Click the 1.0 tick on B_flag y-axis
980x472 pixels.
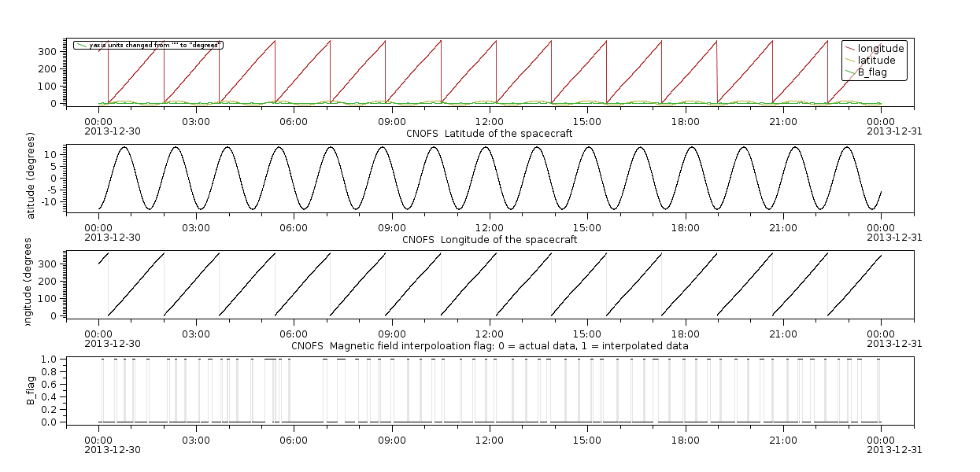click(x=48, y=359)
